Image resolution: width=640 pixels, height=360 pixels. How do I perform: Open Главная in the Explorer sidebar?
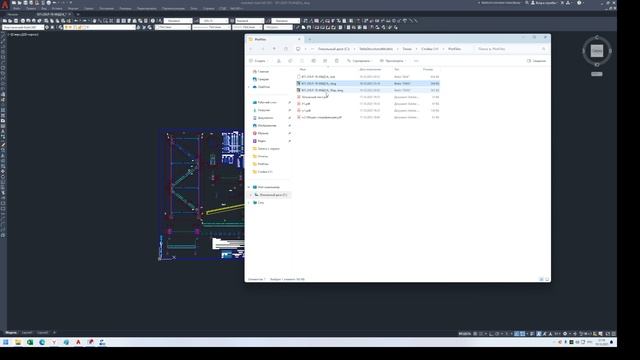coord(263,71)
